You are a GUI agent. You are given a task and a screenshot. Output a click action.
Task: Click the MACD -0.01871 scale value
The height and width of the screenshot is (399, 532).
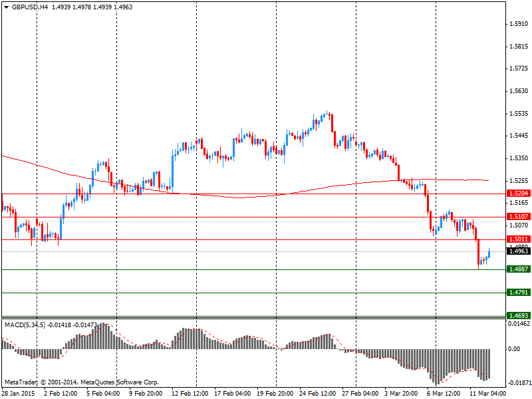click(x=519, y=384)
